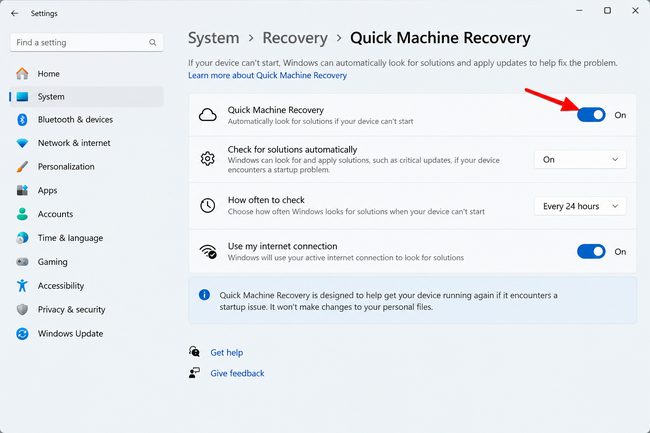The image size is (650, 433).
Task: Open Gaming settings page
Action: tap(87, 262)
